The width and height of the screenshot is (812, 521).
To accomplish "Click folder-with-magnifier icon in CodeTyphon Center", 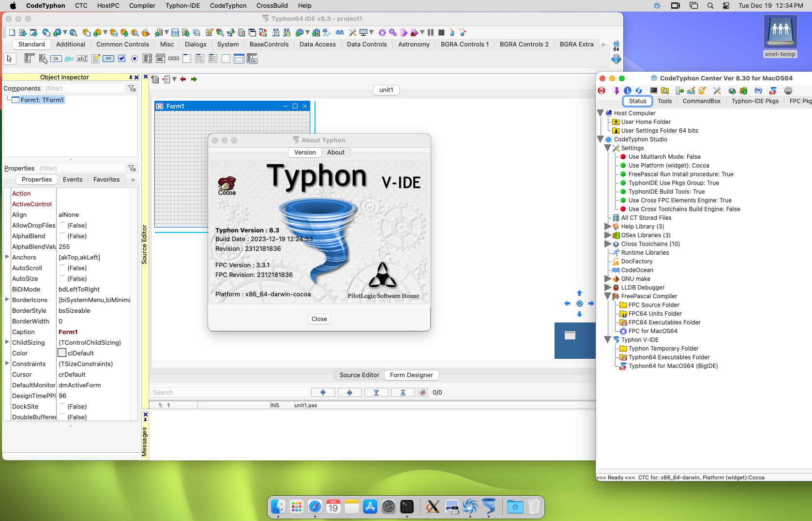I will 665,91.
